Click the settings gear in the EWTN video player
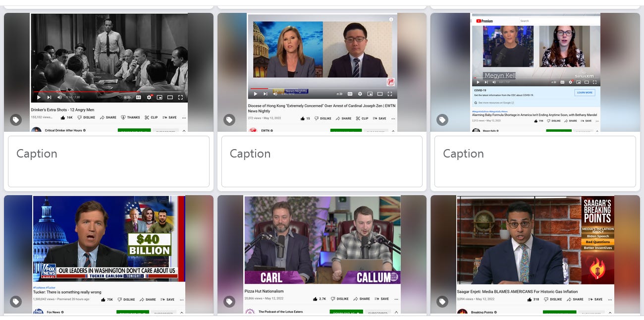 [360, 94]
